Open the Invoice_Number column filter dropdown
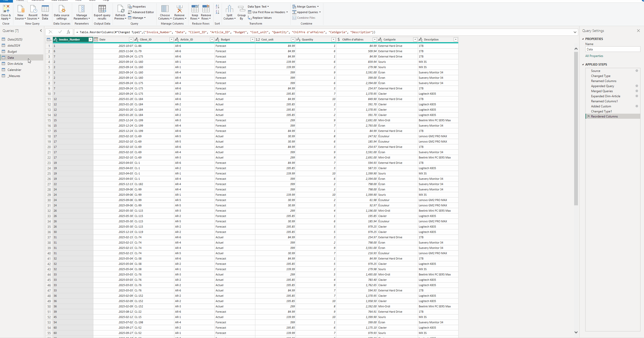This screenshot has height=338, width=644. point(90,39)
